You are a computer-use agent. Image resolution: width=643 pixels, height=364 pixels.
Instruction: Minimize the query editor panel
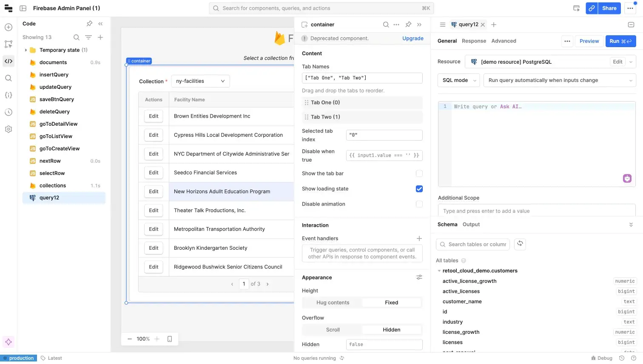pos(631,25)
